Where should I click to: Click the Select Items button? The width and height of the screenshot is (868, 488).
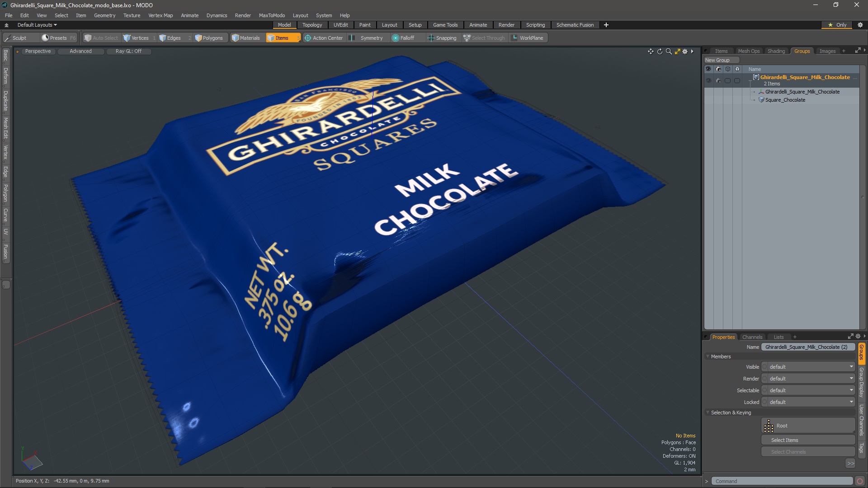click(808, 440)
